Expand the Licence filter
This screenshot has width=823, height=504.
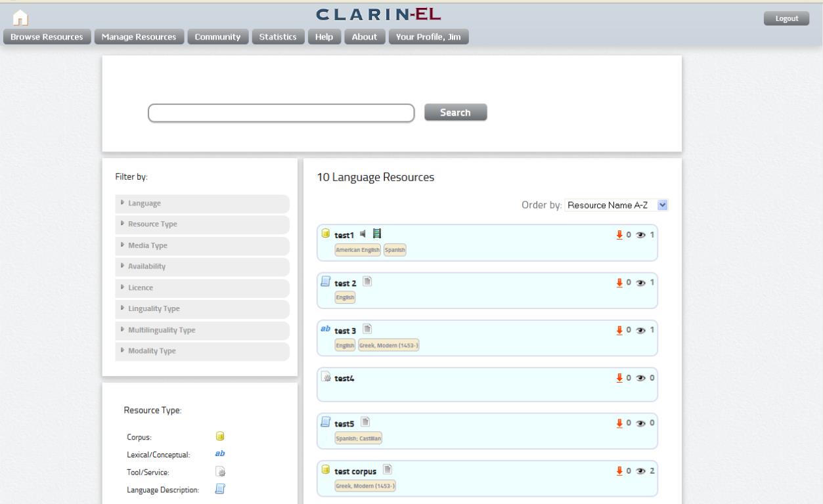coord(202,287)
